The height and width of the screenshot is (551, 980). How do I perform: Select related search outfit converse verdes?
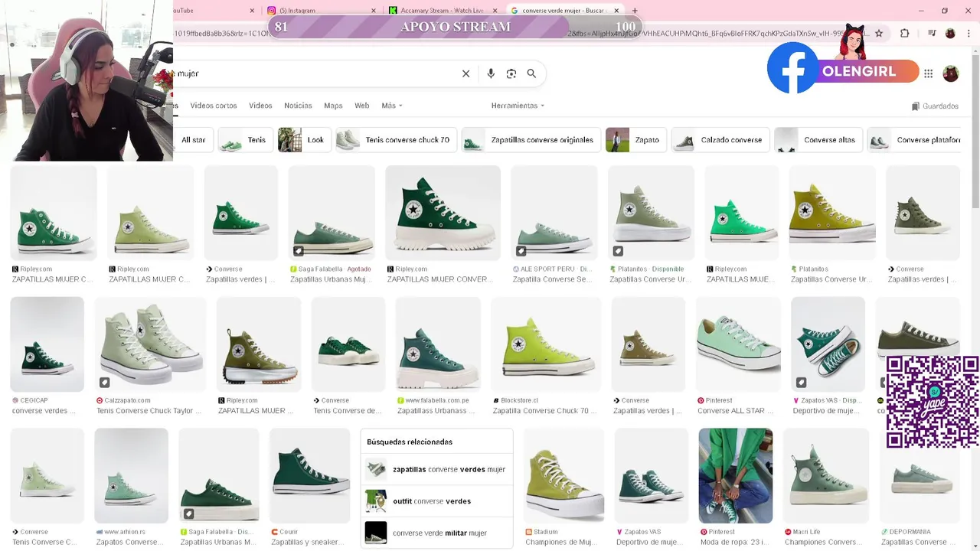(x=436, y=501)
